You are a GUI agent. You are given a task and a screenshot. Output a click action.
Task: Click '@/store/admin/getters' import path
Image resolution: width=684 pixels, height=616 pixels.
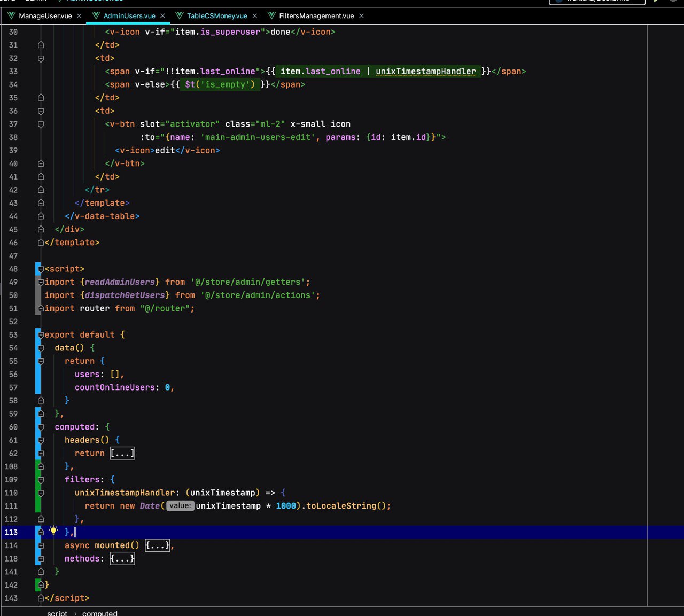[x=248, y=282]
